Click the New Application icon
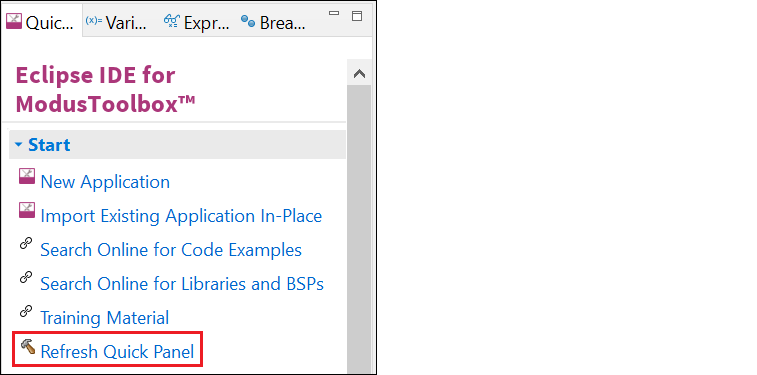The width and height of the screenshot is (757, 375). pyautogui.click(x=27, y=177)
